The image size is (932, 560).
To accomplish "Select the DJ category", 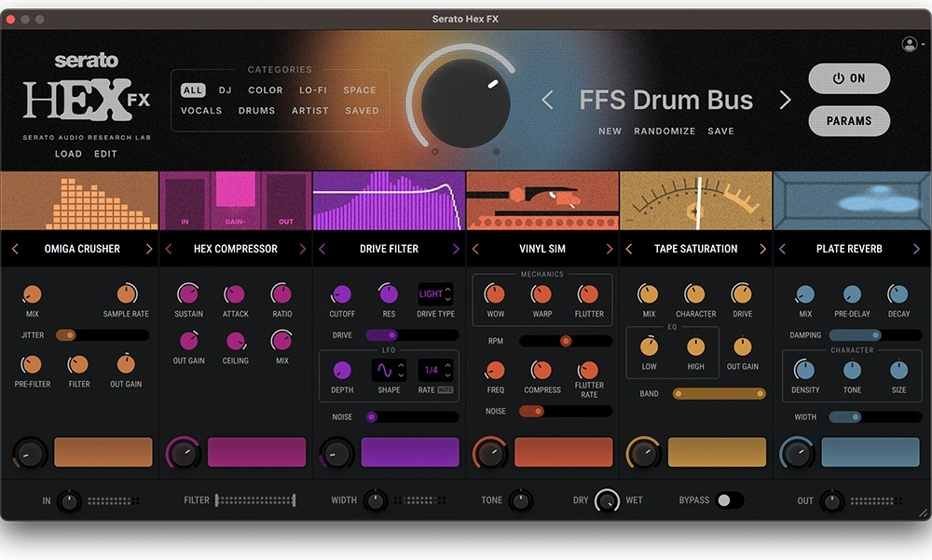I will (226, 90).
